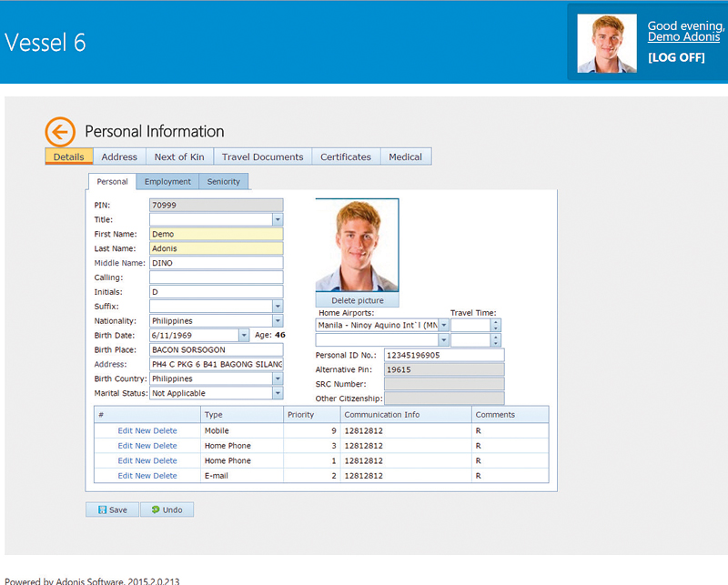This screenshot has height=585, width=728.
Task: Click the Comments column header
Action: pos(511,415)
